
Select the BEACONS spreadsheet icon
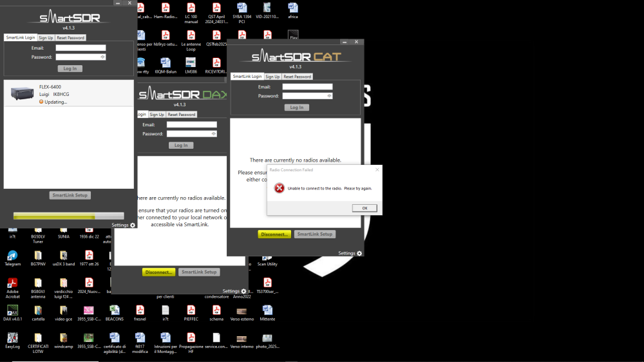pos(114,313)
